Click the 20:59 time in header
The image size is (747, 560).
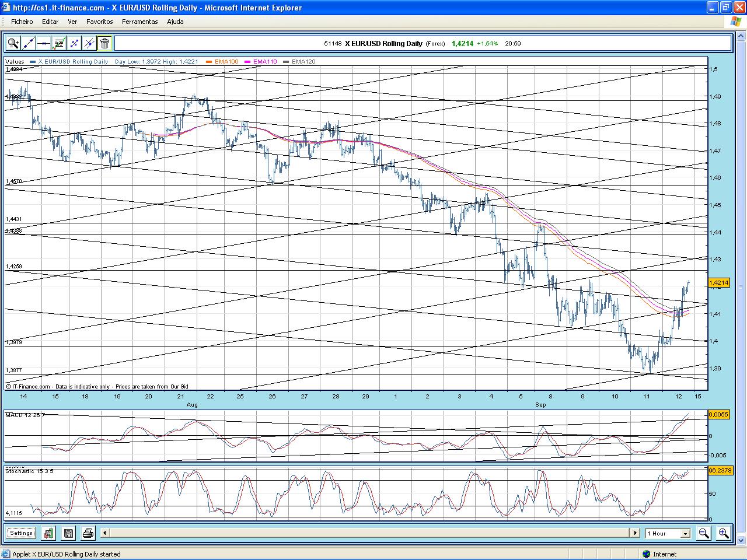[513, 43]
